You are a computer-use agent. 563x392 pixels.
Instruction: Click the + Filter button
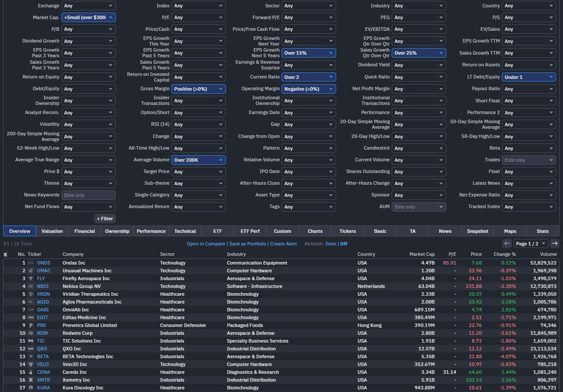click(x=105, y=219)
